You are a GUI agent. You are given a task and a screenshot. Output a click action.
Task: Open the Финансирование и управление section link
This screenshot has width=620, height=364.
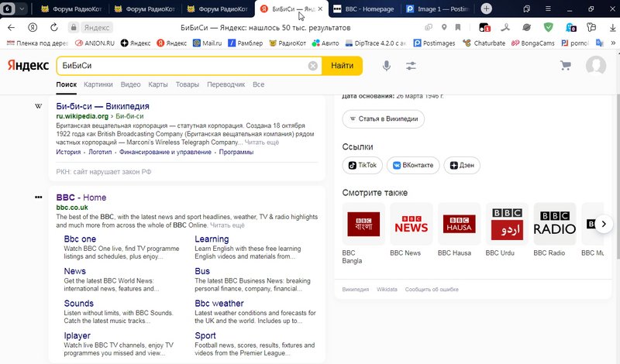click(x=165, y=152)
